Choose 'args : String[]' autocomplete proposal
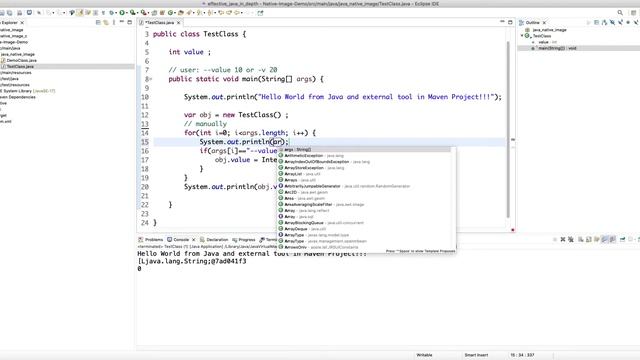The height and width of the screenshot is (360, 640). pyautogui.click(x=364, y=149)
